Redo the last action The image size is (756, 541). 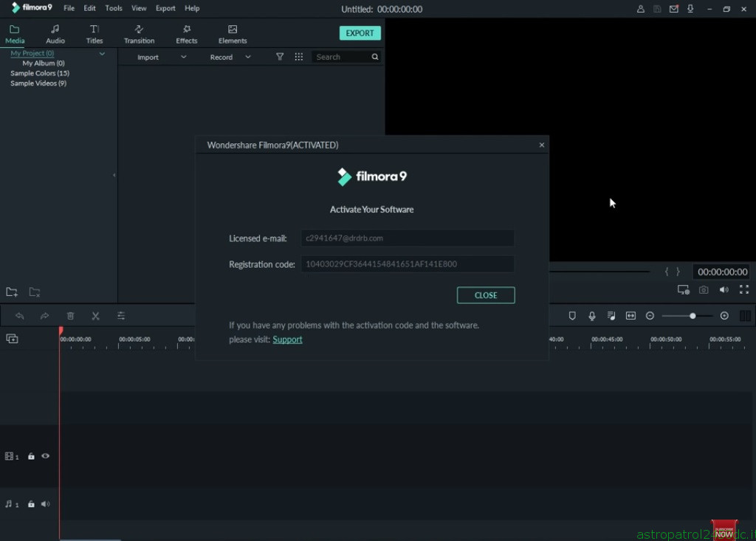tap(45, 316)
